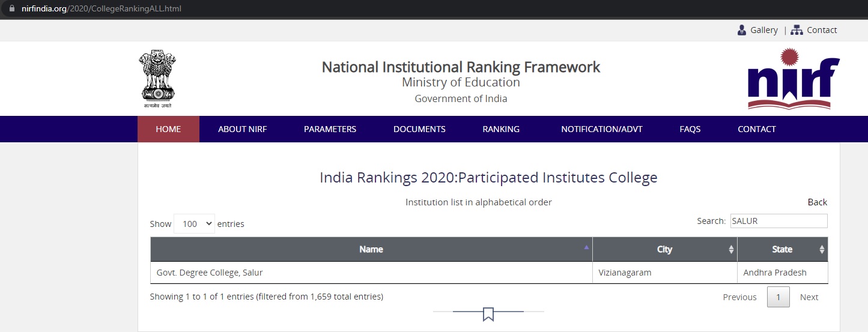The height and width of the screenshot is (332, 868).
Task: Click National Institutional Ranking Framework title
Action: 461,67
